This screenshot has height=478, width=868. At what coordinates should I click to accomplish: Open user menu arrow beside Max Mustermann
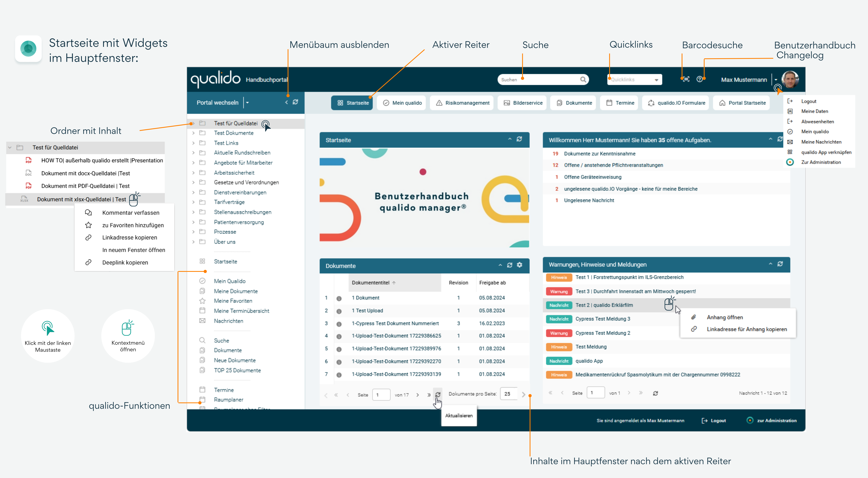click(776, 79)
